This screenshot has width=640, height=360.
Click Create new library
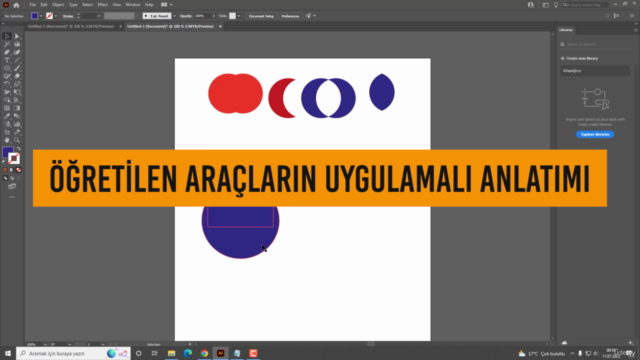coord(580,58)
